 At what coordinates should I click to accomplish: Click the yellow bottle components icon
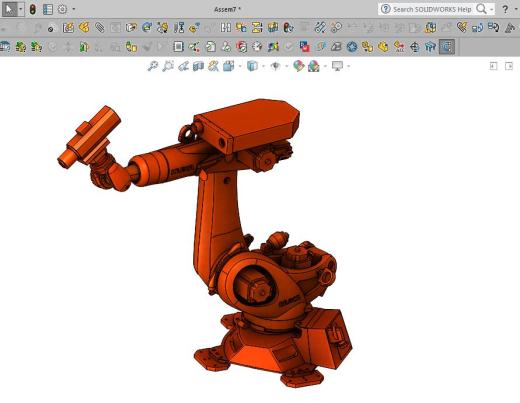tap(131, 47)
